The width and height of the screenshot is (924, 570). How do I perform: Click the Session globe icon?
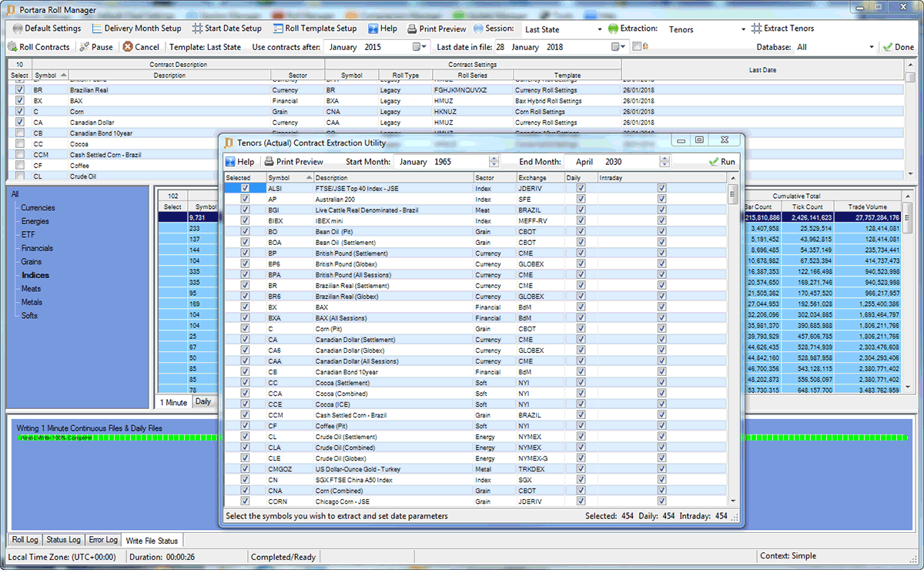(x=478, y=28)
